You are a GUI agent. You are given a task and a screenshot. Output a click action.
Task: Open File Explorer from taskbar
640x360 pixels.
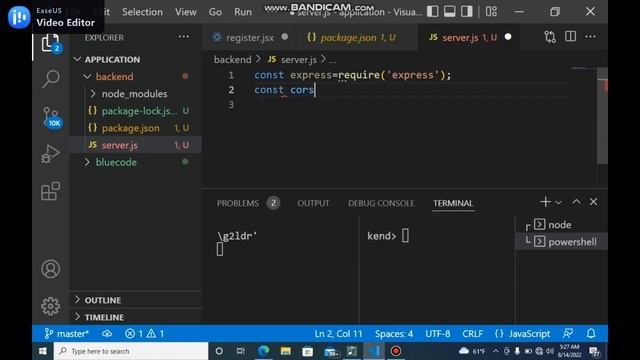(285, 351)
